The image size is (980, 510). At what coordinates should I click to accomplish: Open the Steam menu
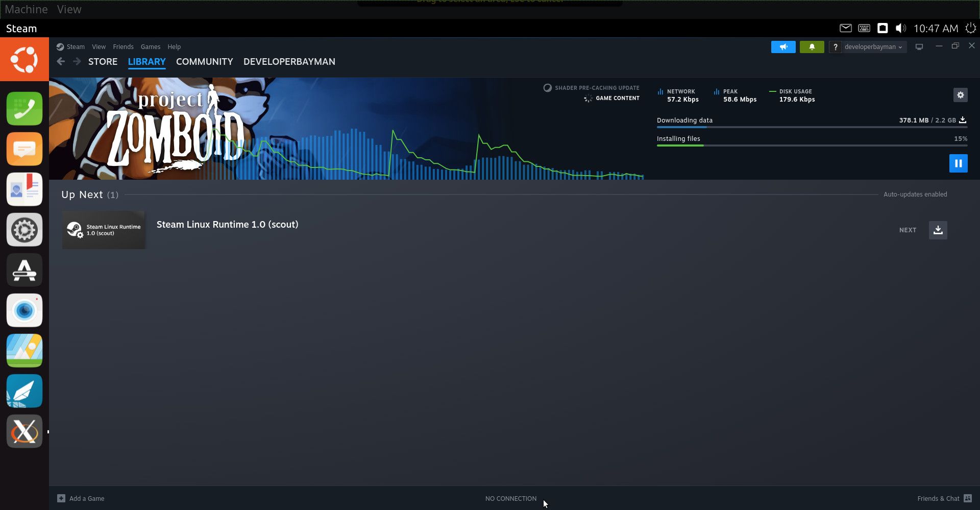[75, 47]
